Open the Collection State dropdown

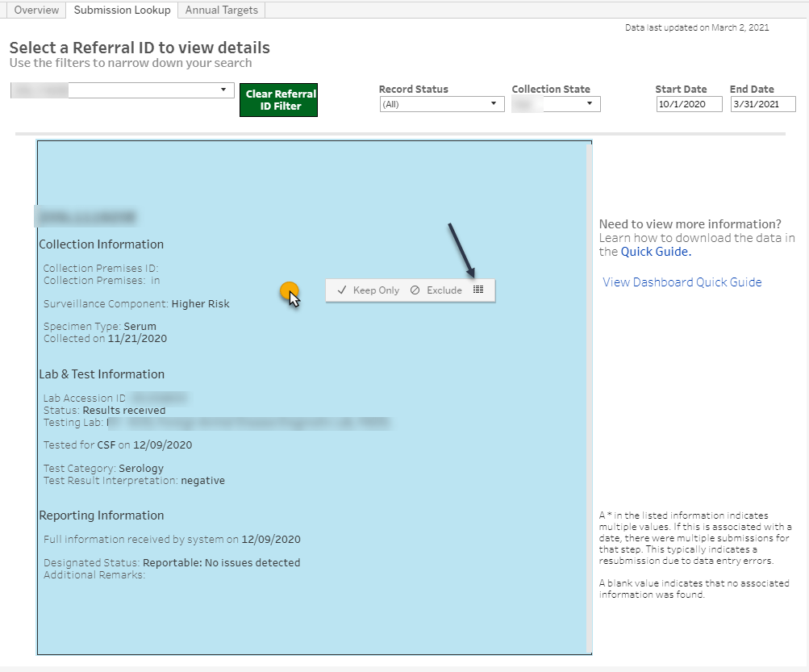[556, 104]
